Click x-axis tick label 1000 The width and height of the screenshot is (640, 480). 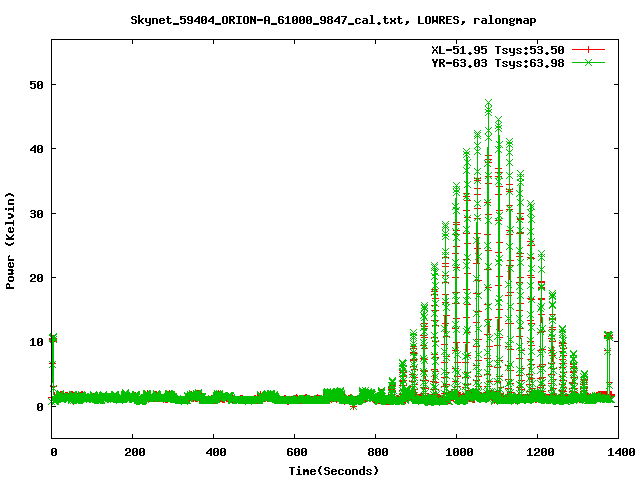pyautogui.click(x=459, y=452)
